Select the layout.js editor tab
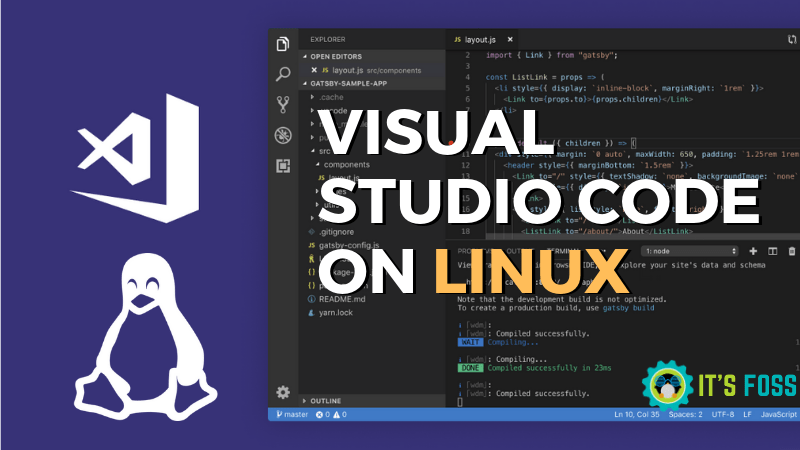 480,39
